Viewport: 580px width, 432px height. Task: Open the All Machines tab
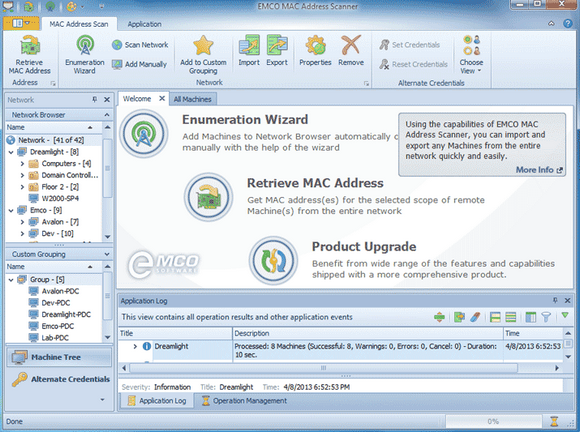click(x=192, y=99)
